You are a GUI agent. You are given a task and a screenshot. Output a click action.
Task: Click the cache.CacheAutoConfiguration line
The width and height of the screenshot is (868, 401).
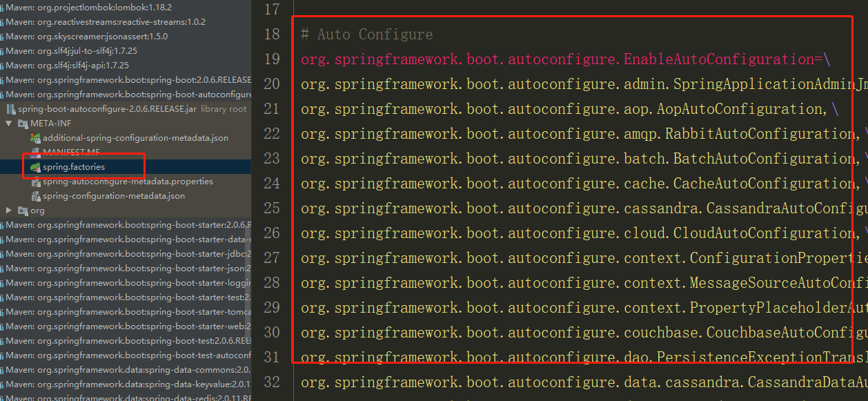[x=584, y=184]
